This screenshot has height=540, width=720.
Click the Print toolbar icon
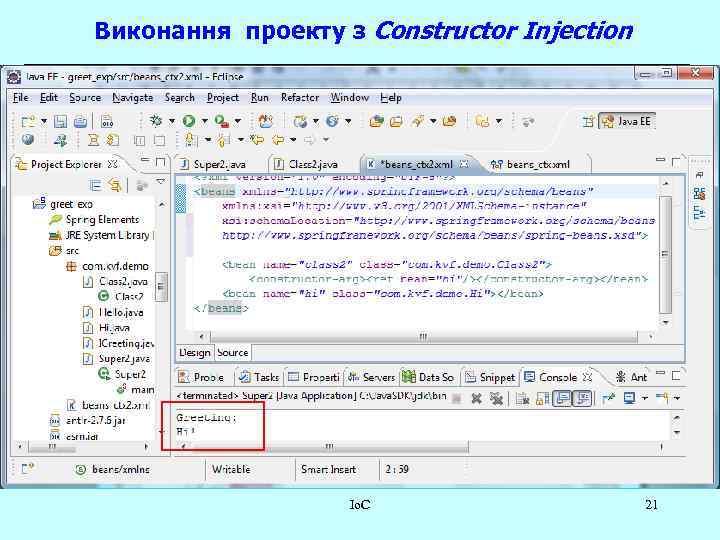[x=80, y=121]
